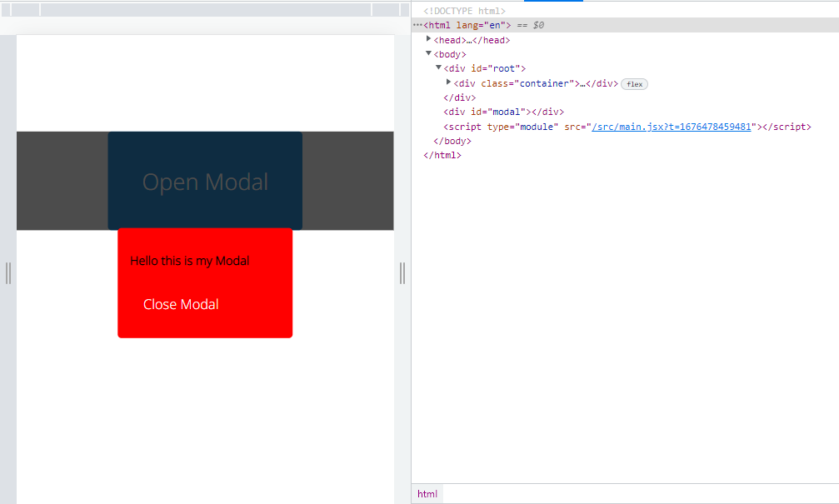Select the closing </html> tag line
This screenshot has width=839, height=504.
(x=442, y=155)
